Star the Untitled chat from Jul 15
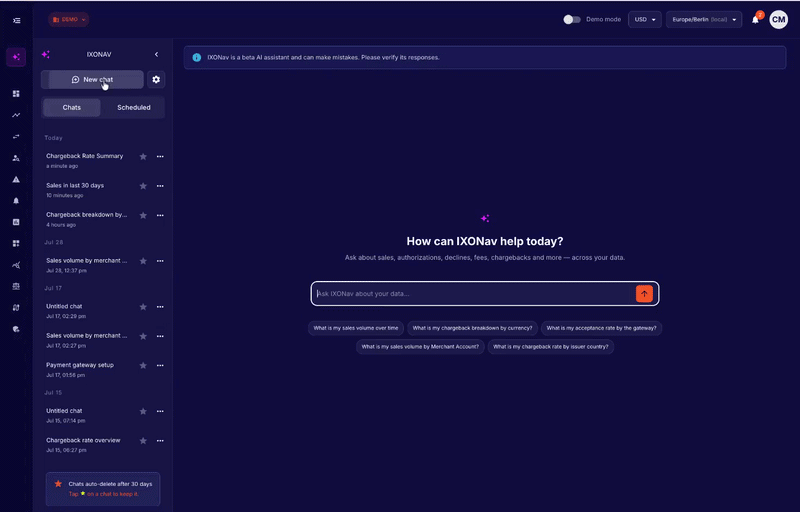The image size is (800, 512). [143, 412]
